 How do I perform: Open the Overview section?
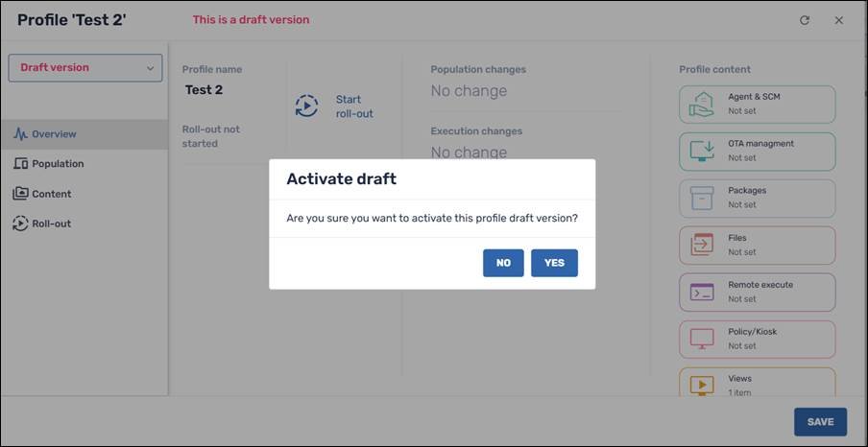[x=54, y=134]
